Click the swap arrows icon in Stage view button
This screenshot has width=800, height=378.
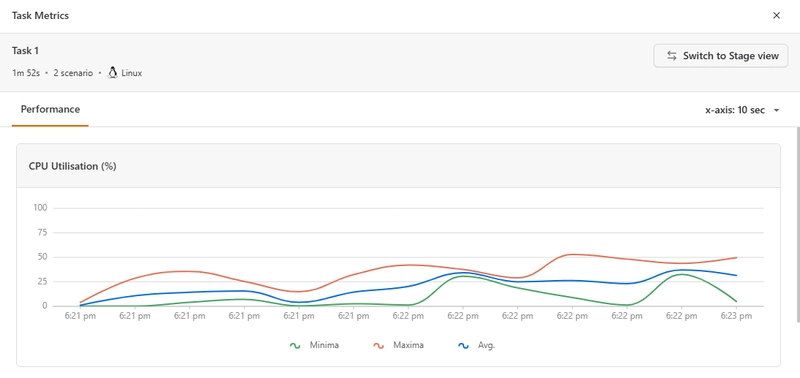[x=671, y=56]
